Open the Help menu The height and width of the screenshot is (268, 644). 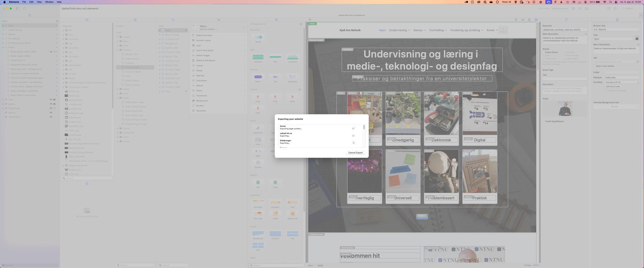(59, 2)
